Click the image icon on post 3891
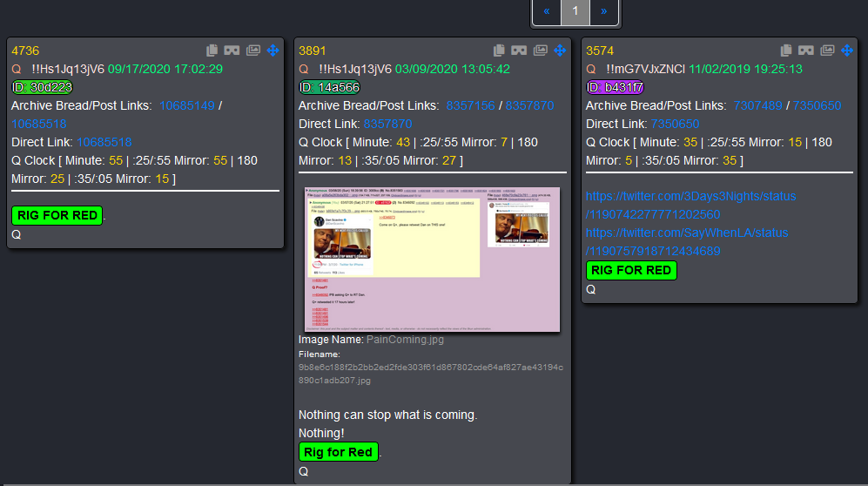 541,51
